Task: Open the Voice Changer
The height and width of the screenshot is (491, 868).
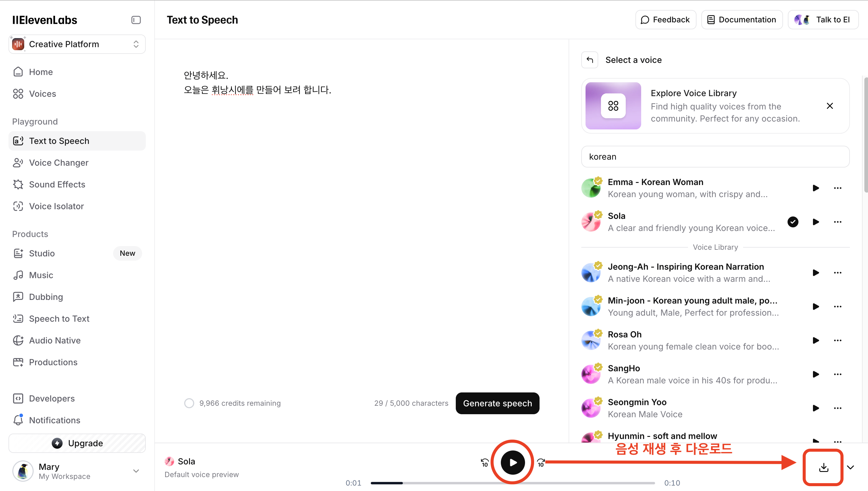Action: [58, 163]
